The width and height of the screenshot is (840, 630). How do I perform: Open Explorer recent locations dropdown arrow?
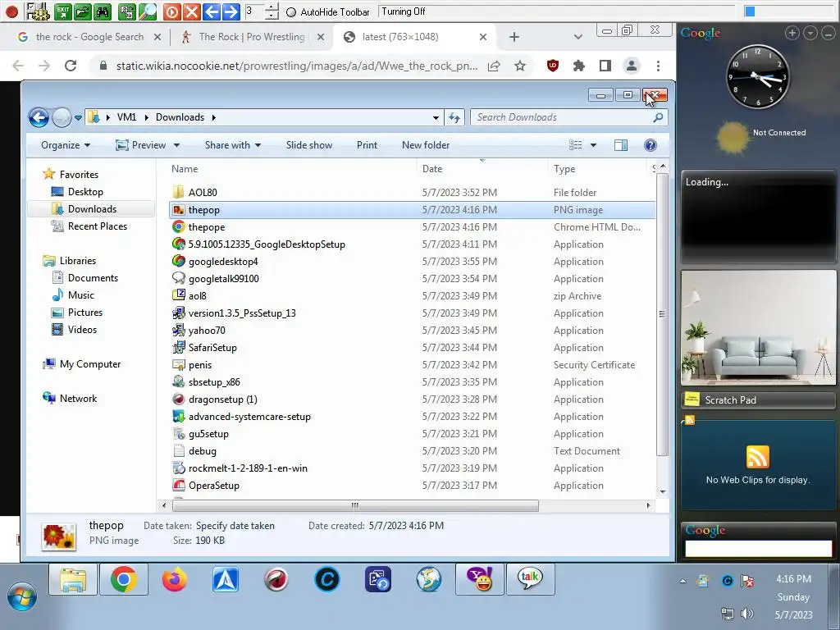[x=78, y=118]
